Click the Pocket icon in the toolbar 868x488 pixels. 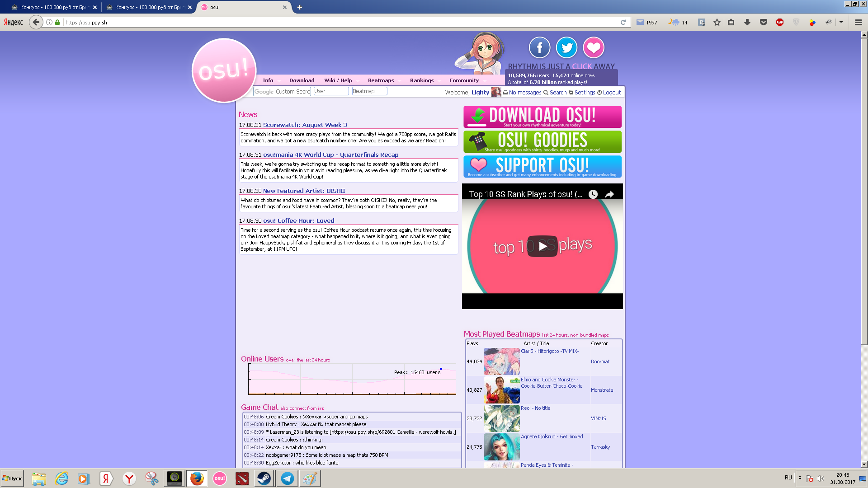click(764, 22)
